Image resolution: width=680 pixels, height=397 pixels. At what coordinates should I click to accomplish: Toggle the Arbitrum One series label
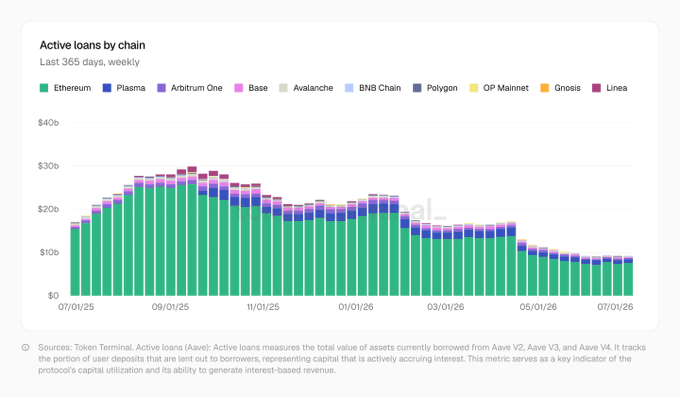(196, 88)
